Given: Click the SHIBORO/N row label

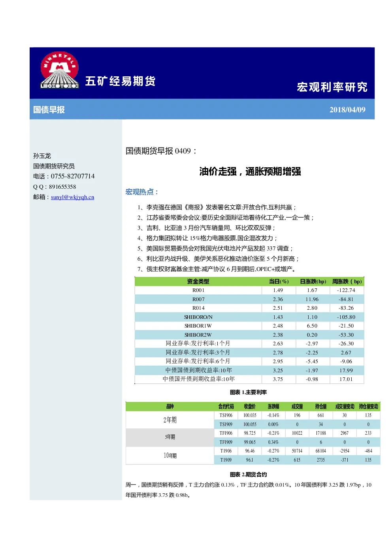Looking at the screenshot, I should (198, 317).
